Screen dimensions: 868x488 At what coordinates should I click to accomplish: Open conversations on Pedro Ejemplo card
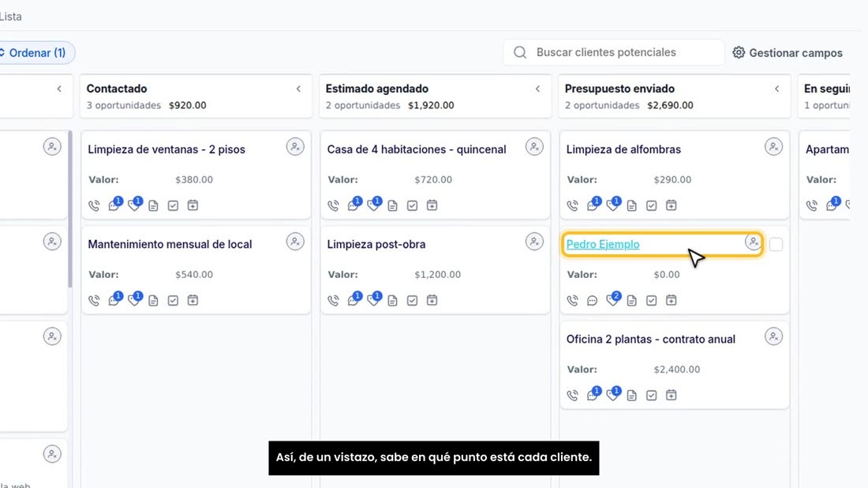[593, 300]
